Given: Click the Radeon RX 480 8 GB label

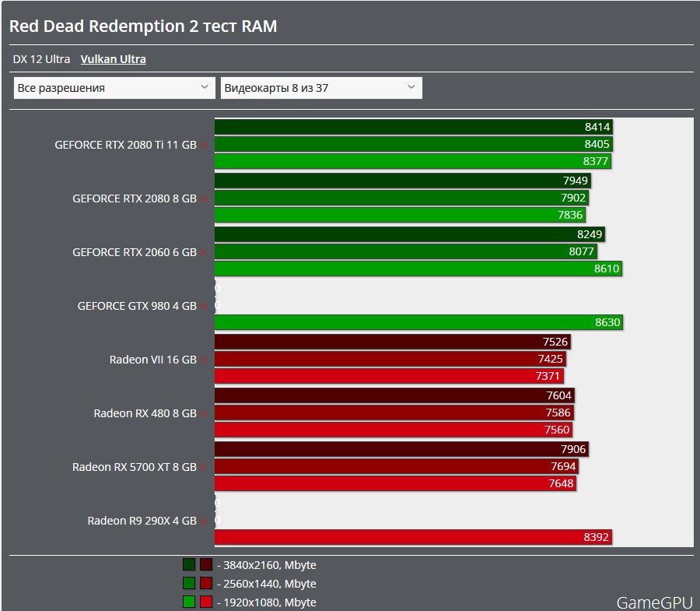Looking at the screenshot, I should point(145,413).
